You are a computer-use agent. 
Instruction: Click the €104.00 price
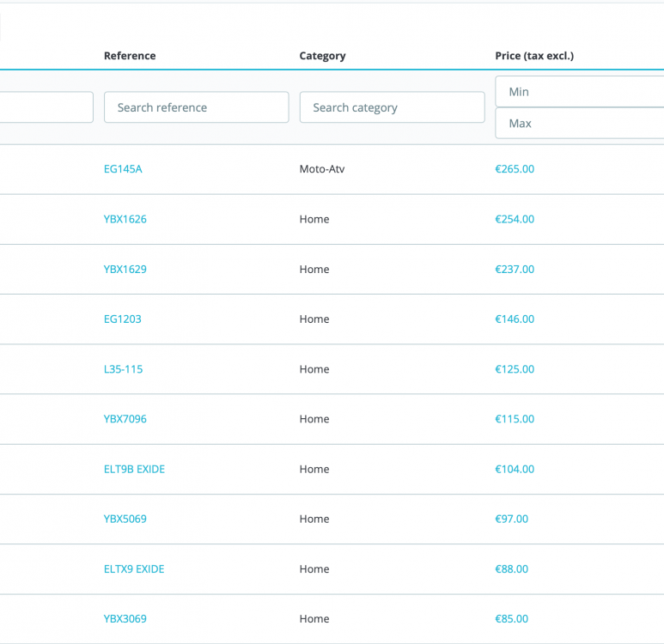pos(515,469)
